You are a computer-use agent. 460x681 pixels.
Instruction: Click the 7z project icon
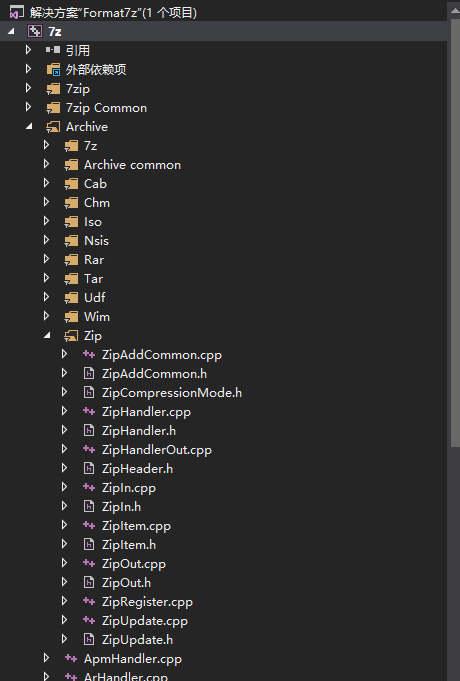(x=34, y=31)
